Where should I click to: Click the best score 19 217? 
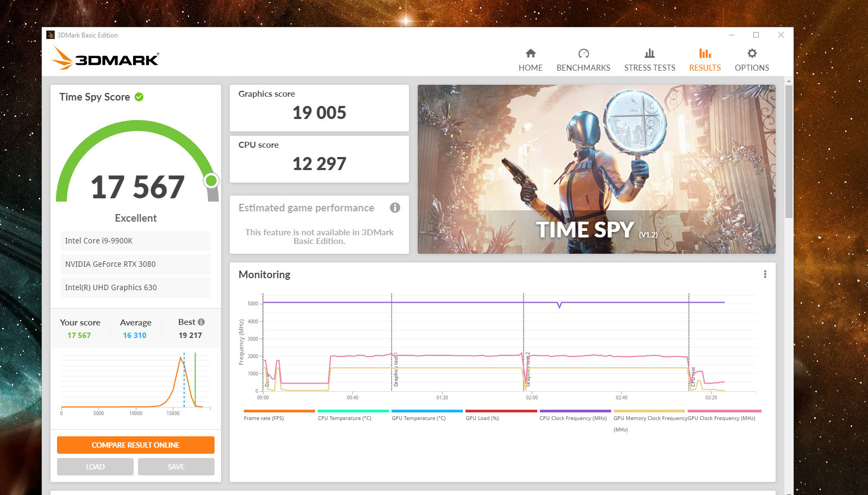[190, 335]
